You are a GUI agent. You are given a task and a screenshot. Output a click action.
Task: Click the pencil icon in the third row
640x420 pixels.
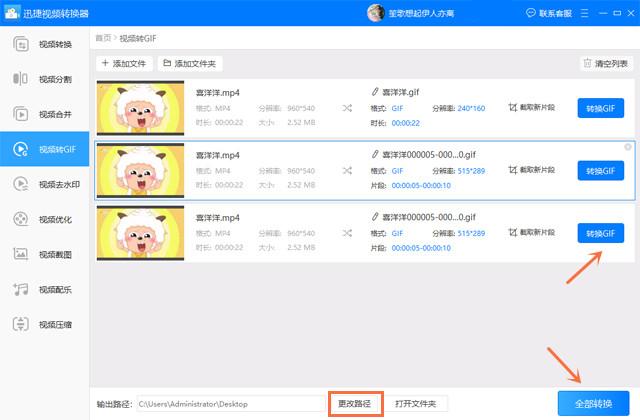[x=375, y=217]
